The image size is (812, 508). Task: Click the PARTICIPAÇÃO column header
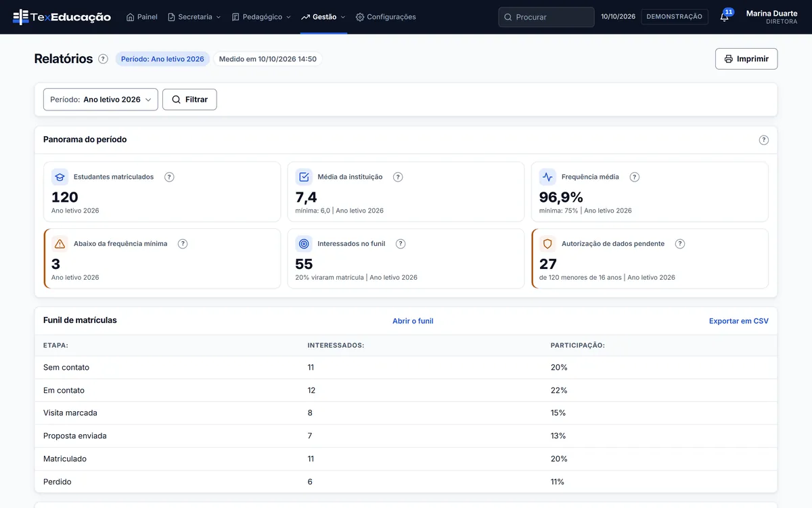[578, 345]
